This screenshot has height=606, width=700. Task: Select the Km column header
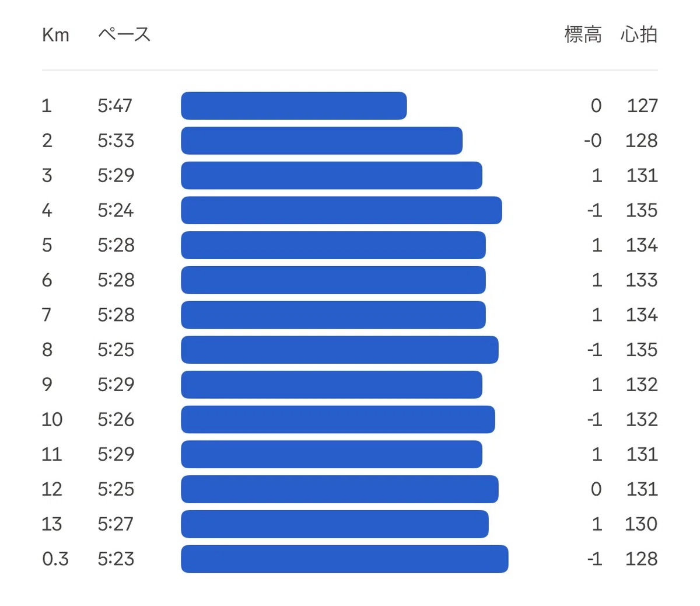pyautogui.click(x=55, y=35)
